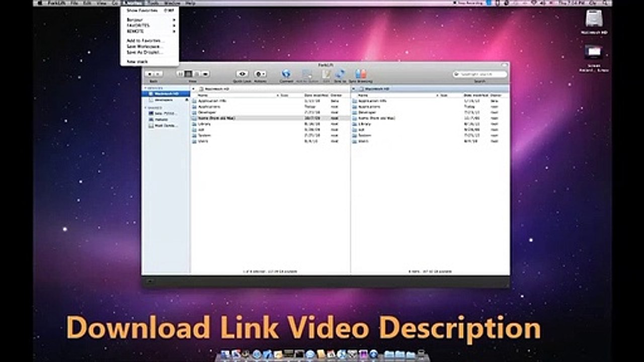Image resolution: width=644 pixels, height=362 pixels.
Task: Choose Save As Droplet menu entry
Action: [149, 52]
